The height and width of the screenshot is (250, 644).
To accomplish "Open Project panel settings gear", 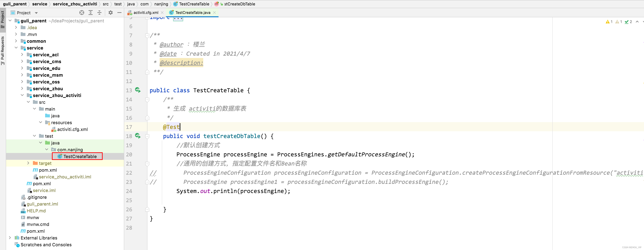I will tap(110, 13).
